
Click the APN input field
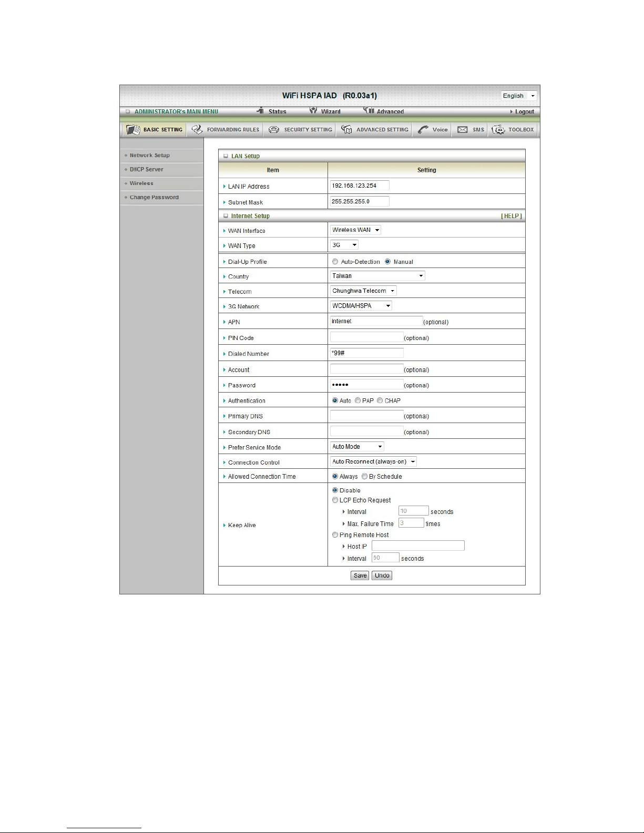tap(376, 321)
